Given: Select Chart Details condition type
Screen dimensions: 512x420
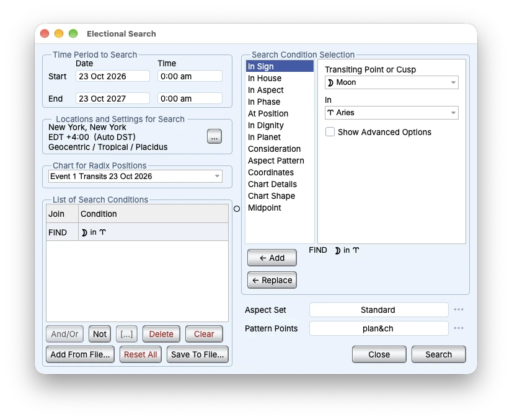Looking at the screenshot, I should (280, 184).
